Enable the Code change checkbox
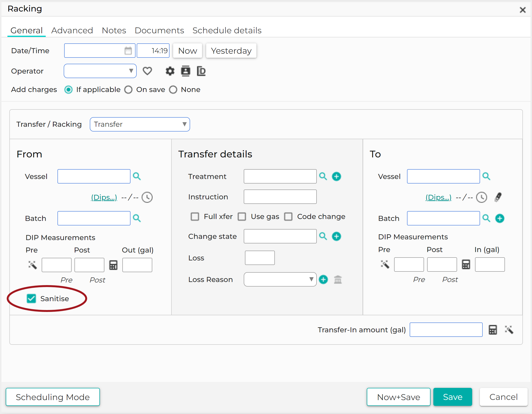Viewport: 532px width, 414px height. pos(289,217)
